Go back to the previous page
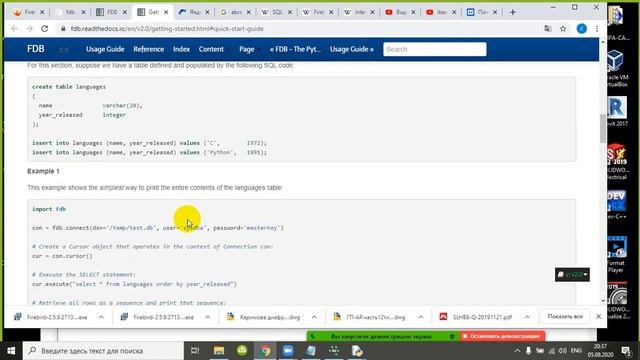The width and height of the screenshot is (640, 360). point(14,29)
